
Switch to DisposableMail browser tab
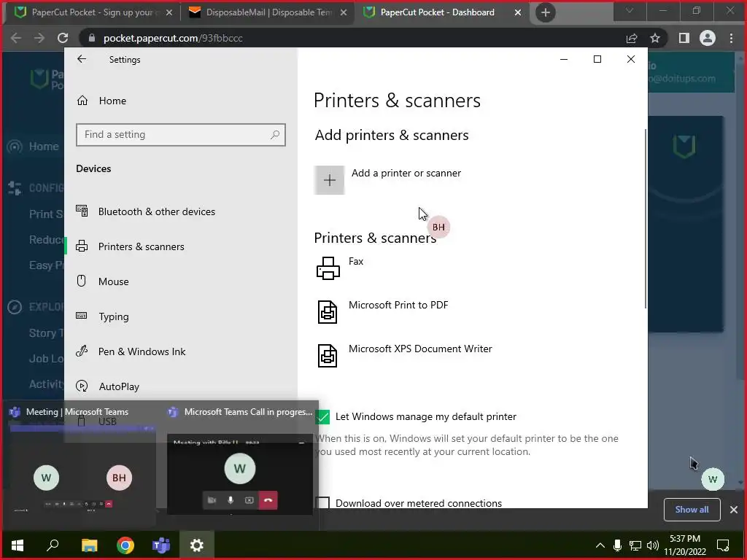(x=267, y=12)
